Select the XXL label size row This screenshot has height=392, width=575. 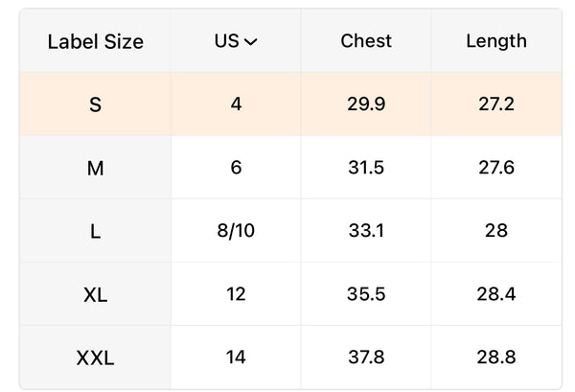click(x=290, y=357)
